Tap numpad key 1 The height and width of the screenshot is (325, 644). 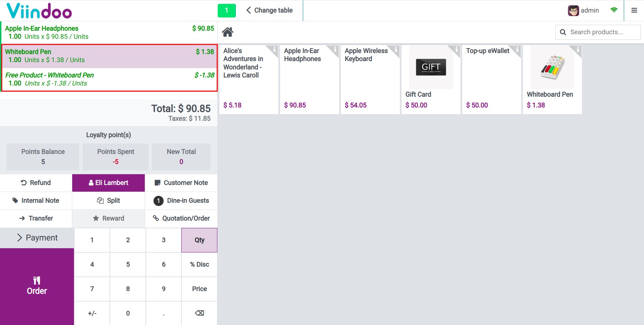pos(92,240)
